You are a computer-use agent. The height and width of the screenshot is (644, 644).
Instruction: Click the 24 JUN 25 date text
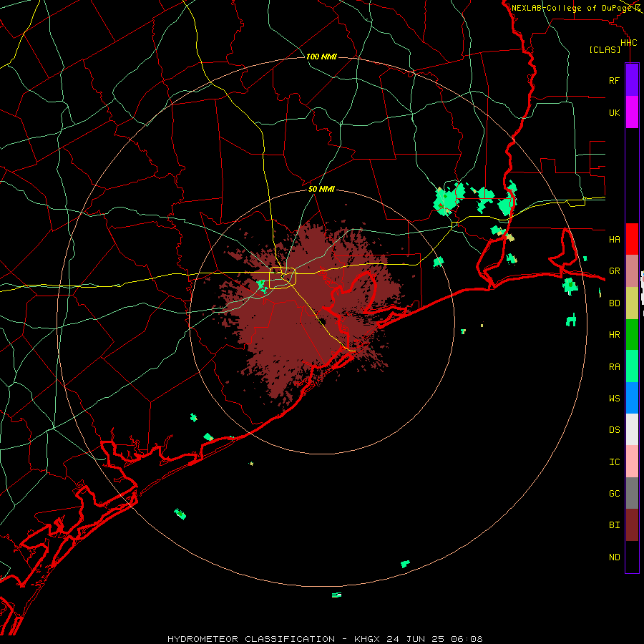point(415,639)
